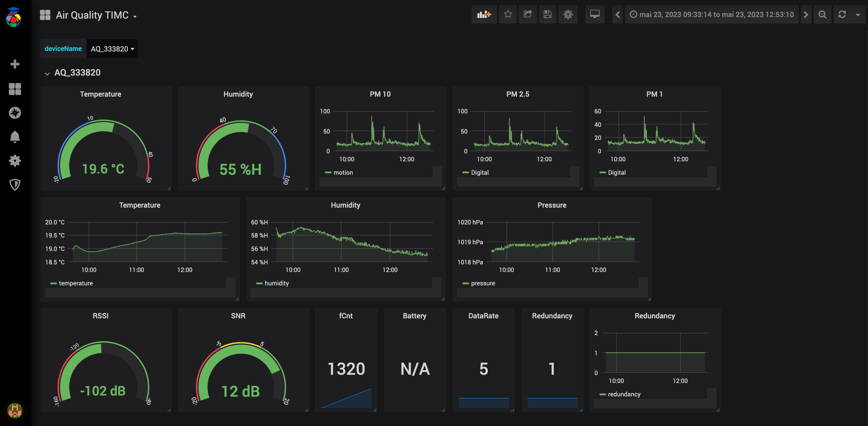Open the PM 2.5 panel title menu

[x=517, y=94]
